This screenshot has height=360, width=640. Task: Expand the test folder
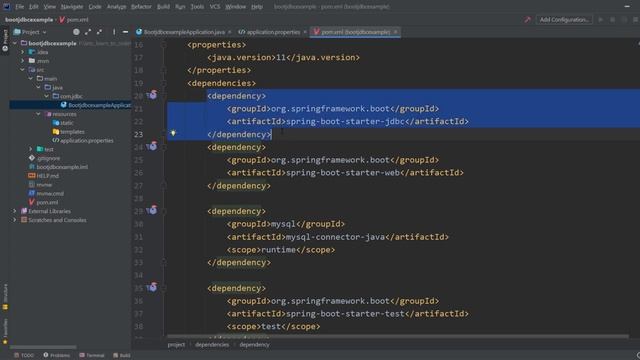pos(31,149)
